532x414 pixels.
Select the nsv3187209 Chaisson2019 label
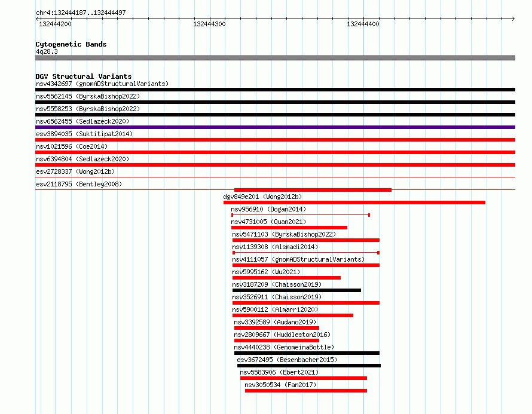coord(277,284)
